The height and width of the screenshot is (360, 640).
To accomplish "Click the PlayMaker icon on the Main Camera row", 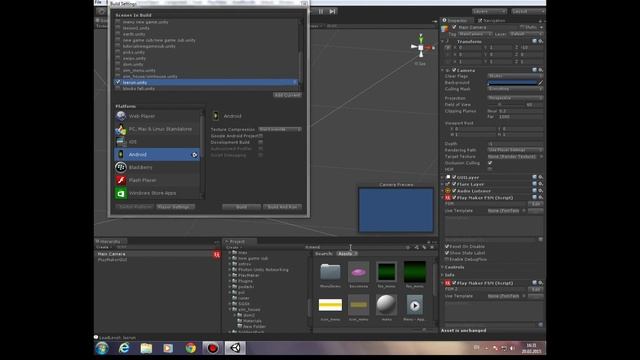I will pyautogui.click(x=216, y=254).
